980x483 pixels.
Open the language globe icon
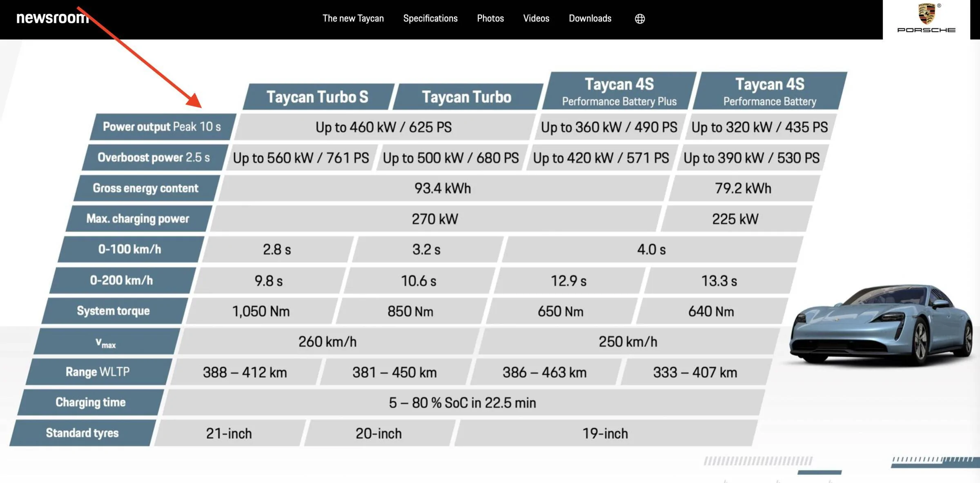[x=640, y=19]
